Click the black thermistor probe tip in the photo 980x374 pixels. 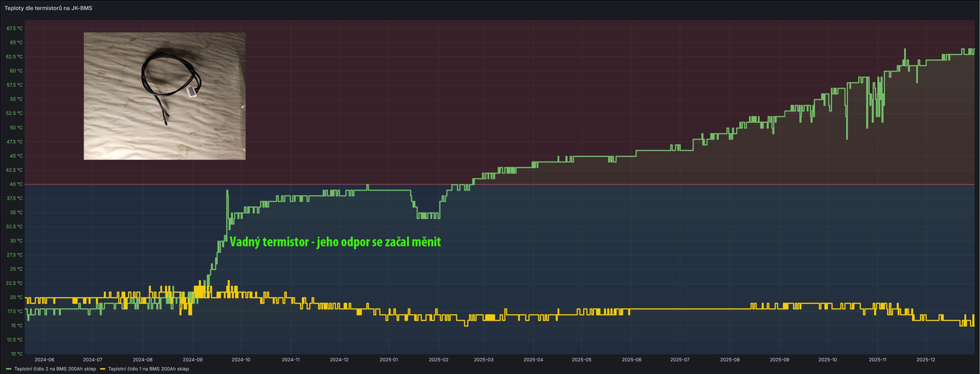(x=166, y=124)
